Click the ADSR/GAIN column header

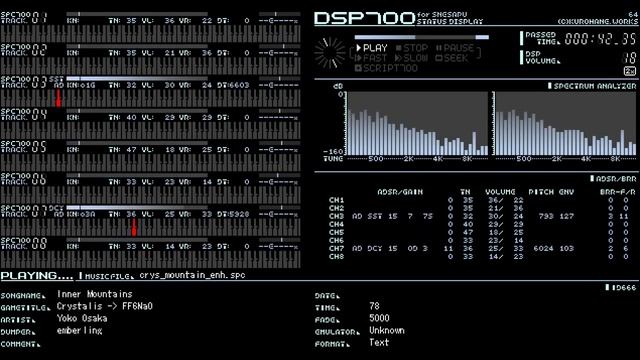click(x=400, y=192)
